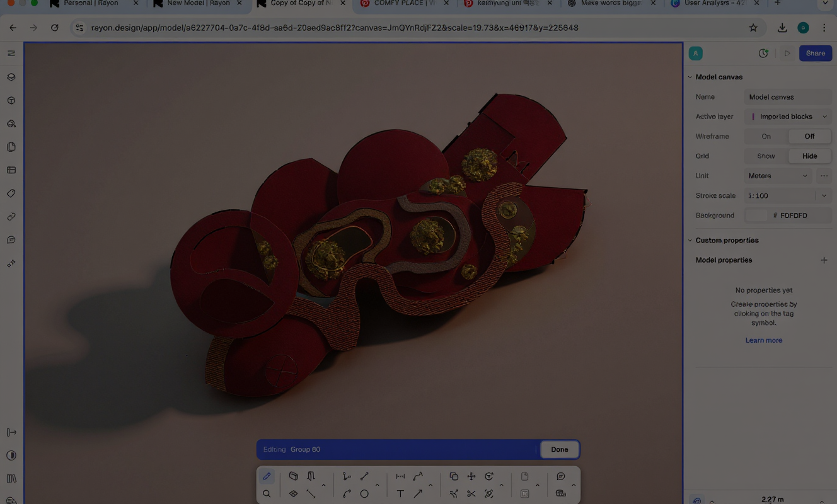Activate the Arrow annotation tool

[418, 494]
